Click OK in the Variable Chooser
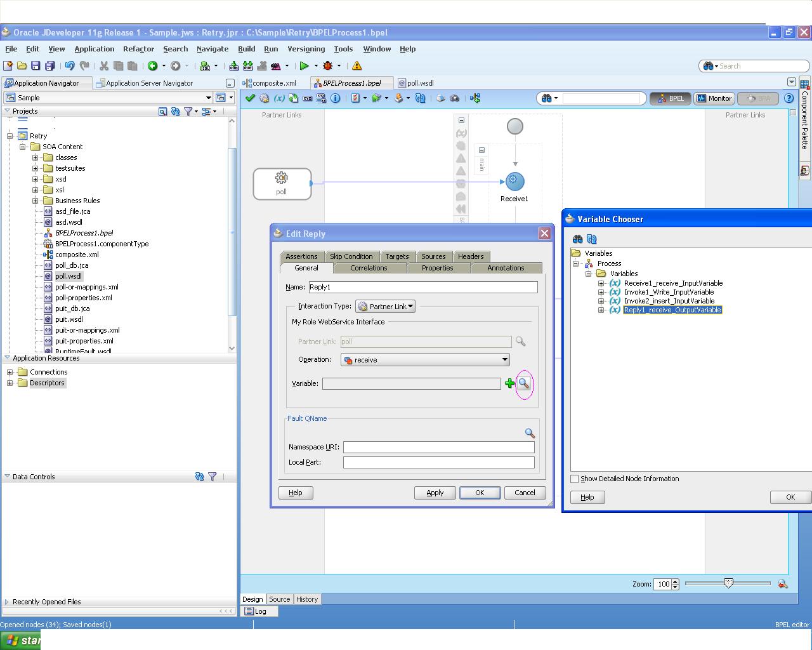The width and height of the screenshot is (812, 650). (789, 497)
